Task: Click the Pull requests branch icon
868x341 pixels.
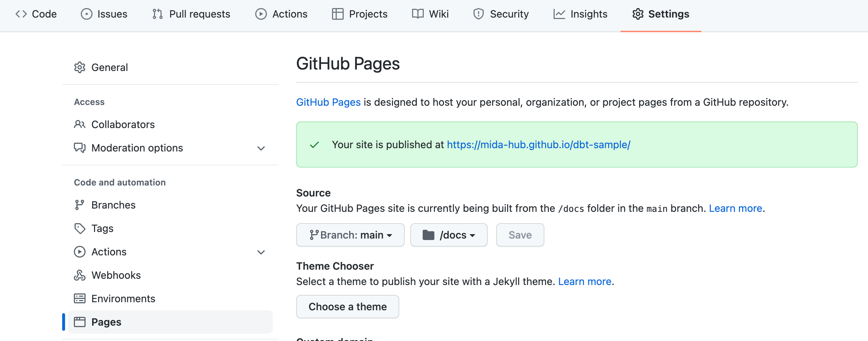Action: click(158, 14)
